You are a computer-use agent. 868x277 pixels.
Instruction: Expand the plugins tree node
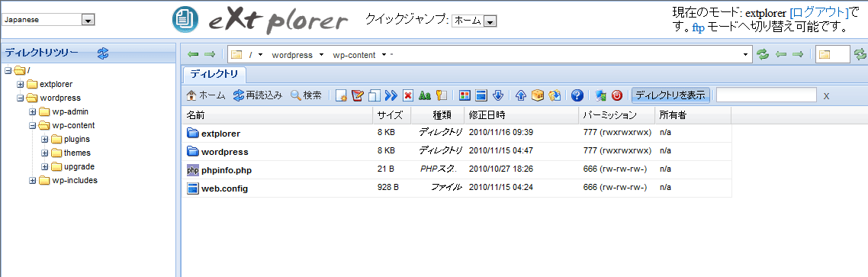44,139
